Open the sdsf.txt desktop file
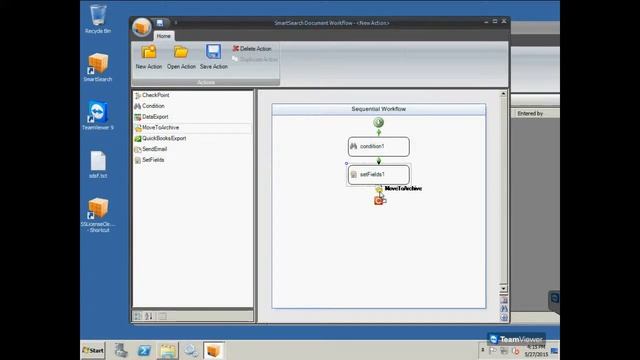Viewport: 640px width, 360px height. pos(98,164)
